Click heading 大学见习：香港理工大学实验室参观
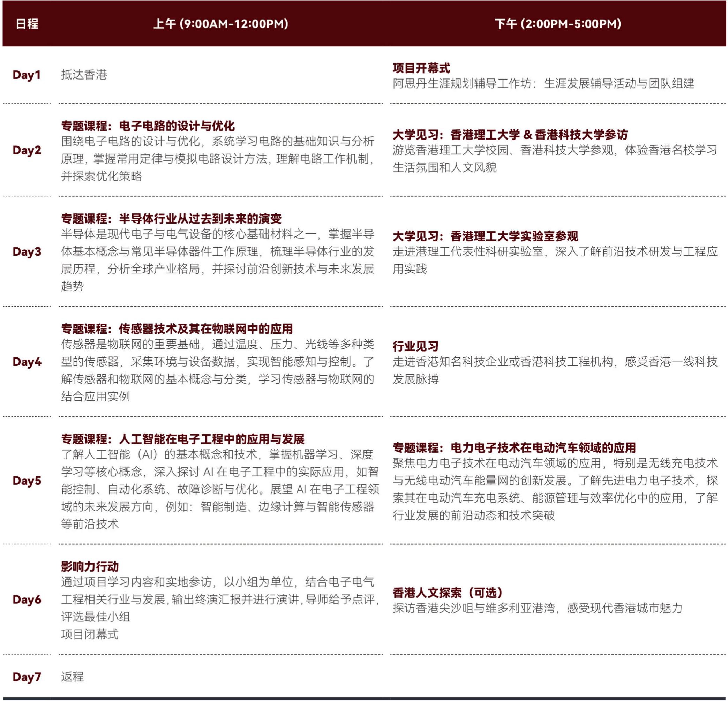 click(485, 236)
